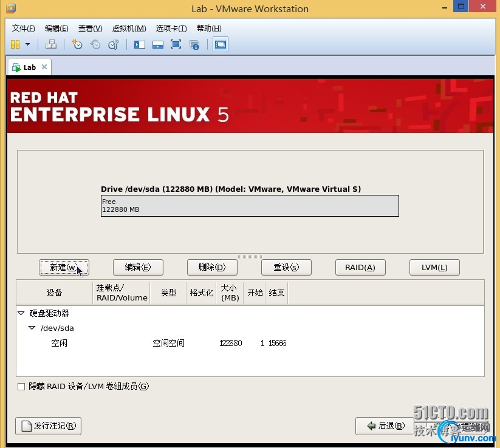
Task: Click the pane divider grip handle
Action: tap(250, 257)
